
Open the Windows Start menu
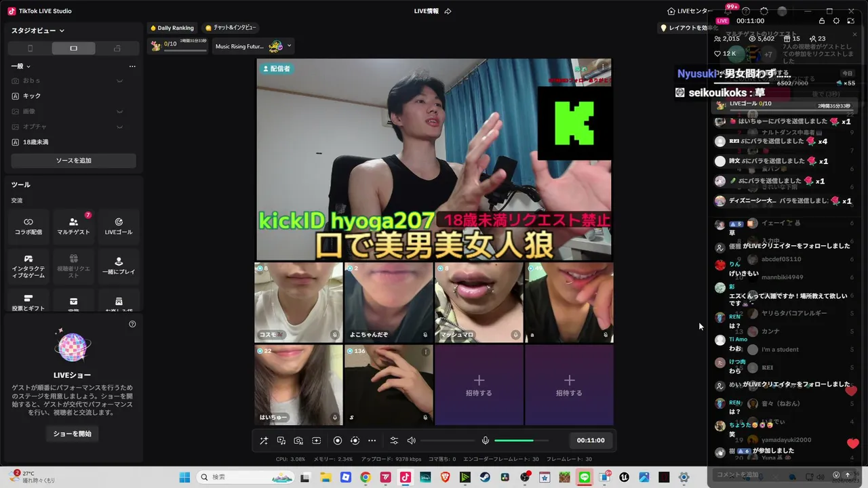184,477
